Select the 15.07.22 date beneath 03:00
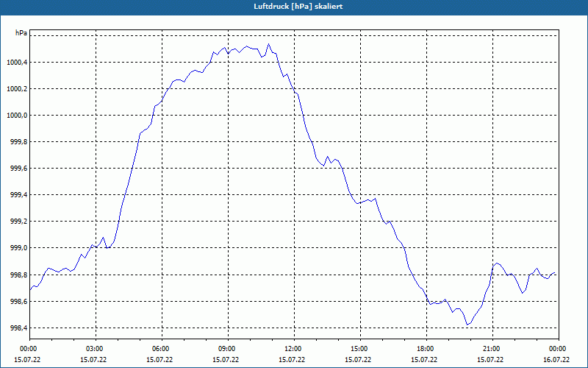The height and width of the screenshot is (368, 588). coord(93,360)
